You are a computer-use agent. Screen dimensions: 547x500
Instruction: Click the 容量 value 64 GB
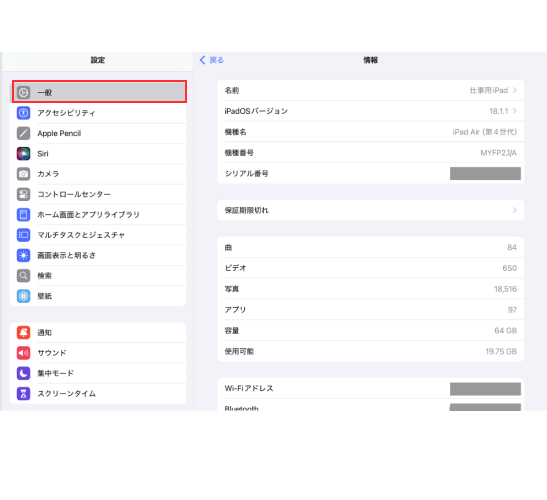505,330
